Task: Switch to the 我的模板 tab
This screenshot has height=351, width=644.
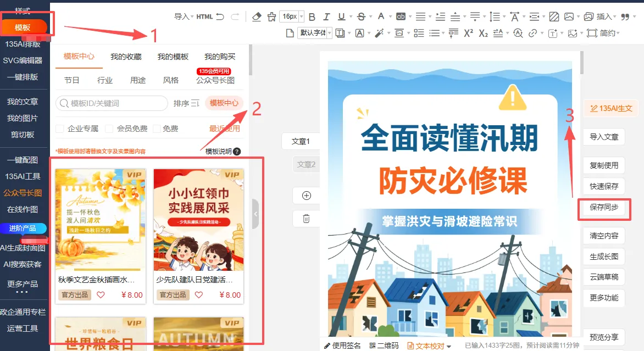Action: coord(173,57)
